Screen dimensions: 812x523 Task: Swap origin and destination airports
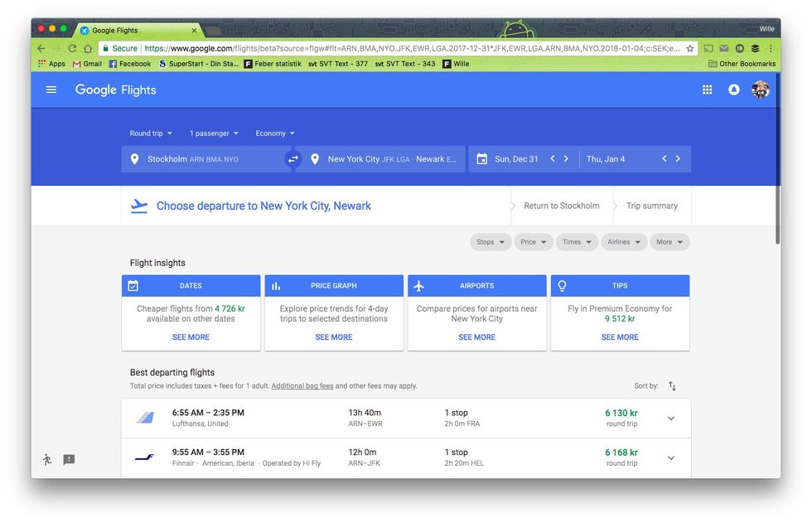tap(292, 159)
